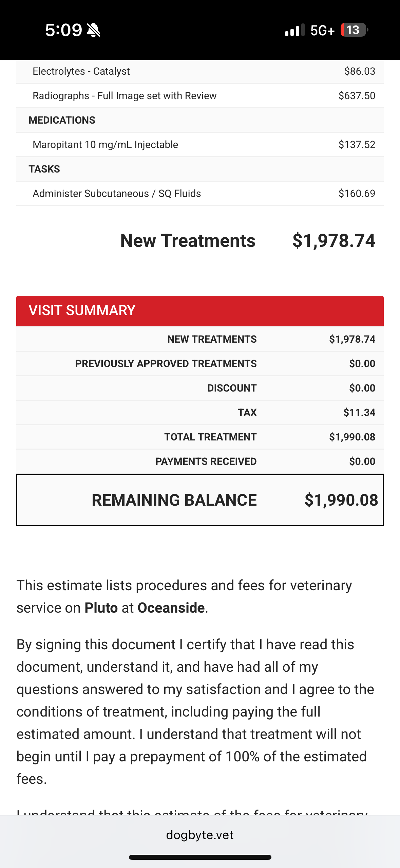
Task: Click the TOTAL TREATMENT summary row
Action: [200, 437]
